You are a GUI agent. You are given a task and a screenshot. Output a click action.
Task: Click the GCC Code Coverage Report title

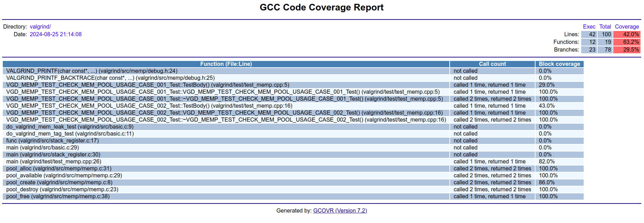(321, 7)
